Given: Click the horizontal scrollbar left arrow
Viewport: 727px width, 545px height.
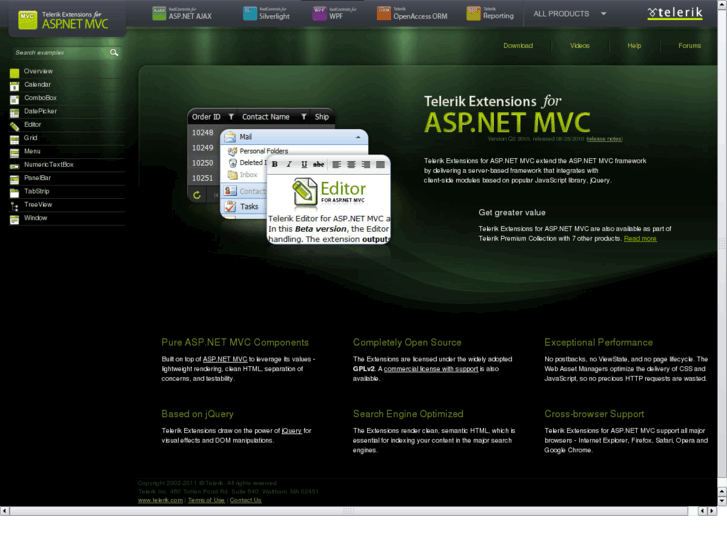Looking at the screenshot, I should pyautogui.click(x=4, y=511).
